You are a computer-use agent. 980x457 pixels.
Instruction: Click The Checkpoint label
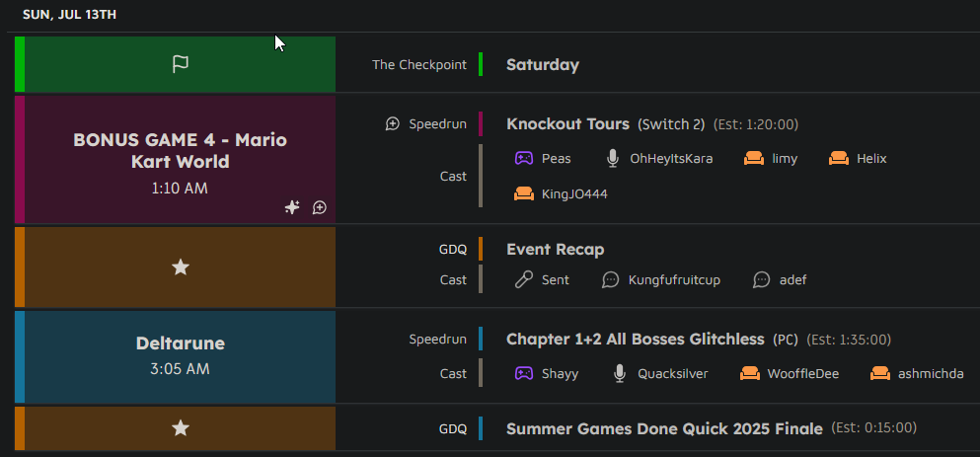(x=419, y=64)
